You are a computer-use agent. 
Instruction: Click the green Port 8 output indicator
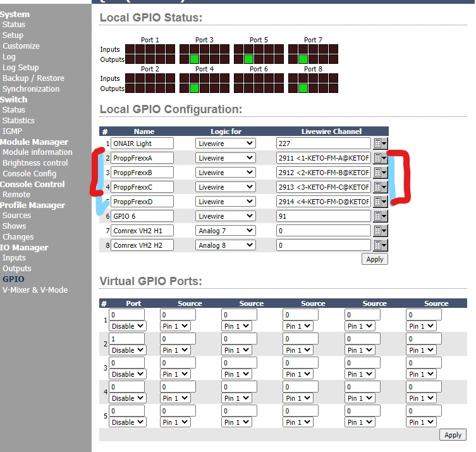pyautogui.click(x=303, y=88)
